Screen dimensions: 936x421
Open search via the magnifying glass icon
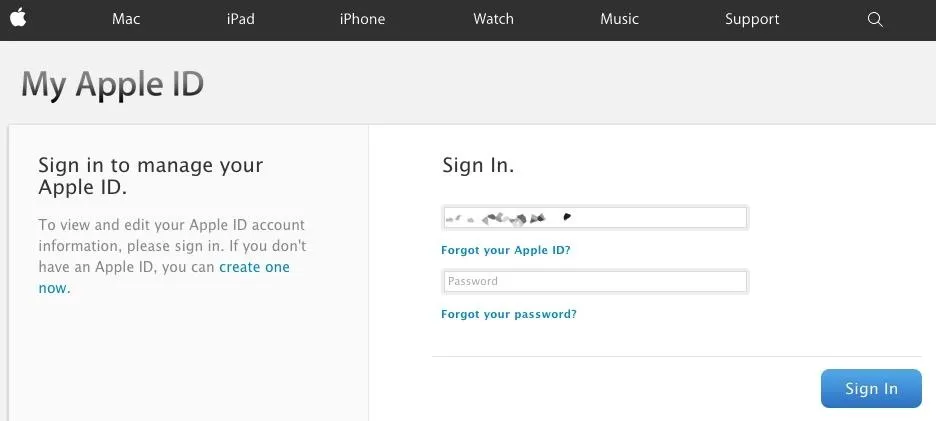point(875,20)
